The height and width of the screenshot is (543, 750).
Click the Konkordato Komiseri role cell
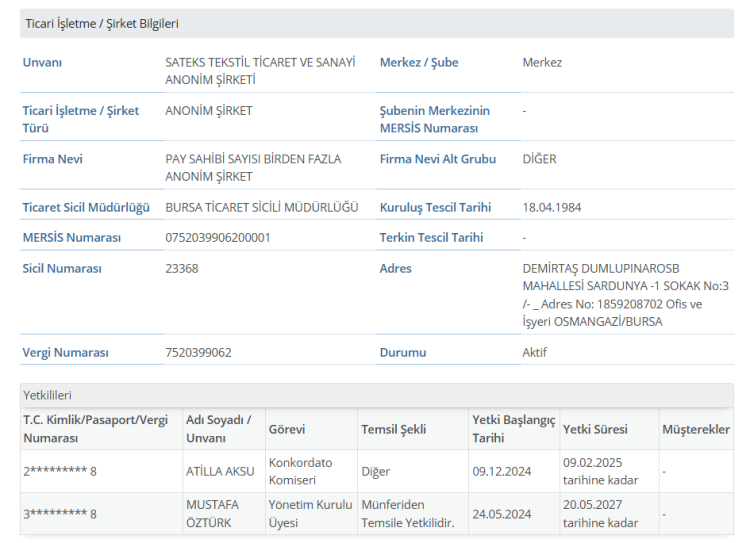coord(301,471)
